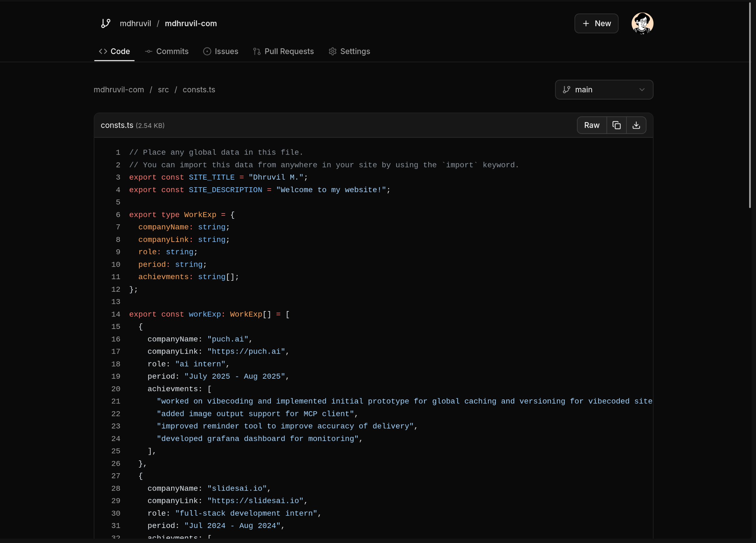The image size is (756, 543).
Task: Go to mdhruvil owner link
Action: pos(135,23)
